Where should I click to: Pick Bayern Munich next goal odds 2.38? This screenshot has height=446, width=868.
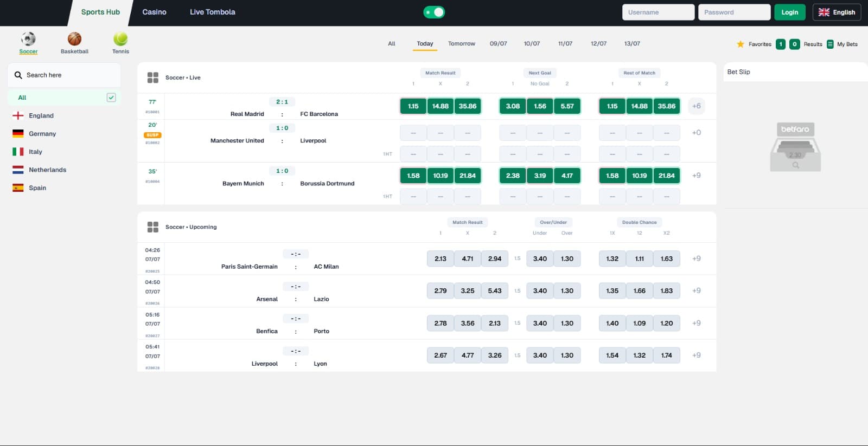coord(513,176)
